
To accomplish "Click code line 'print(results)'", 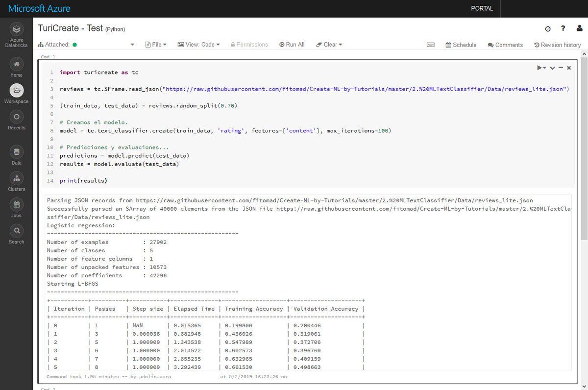I will tap(83, 181).
